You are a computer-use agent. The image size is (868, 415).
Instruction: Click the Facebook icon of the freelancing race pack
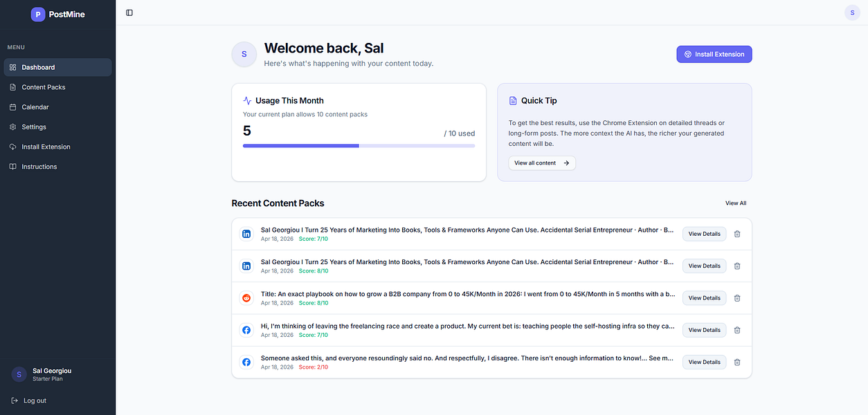[x=246, y=330]
